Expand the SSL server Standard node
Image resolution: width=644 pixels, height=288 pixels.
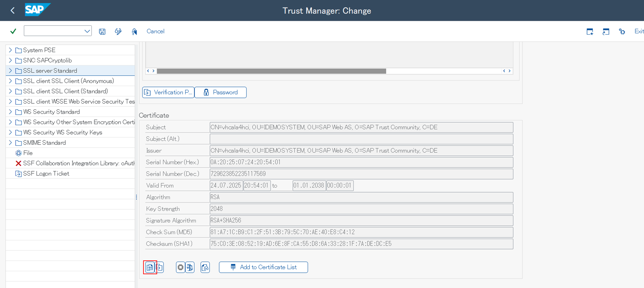[10, 71]
